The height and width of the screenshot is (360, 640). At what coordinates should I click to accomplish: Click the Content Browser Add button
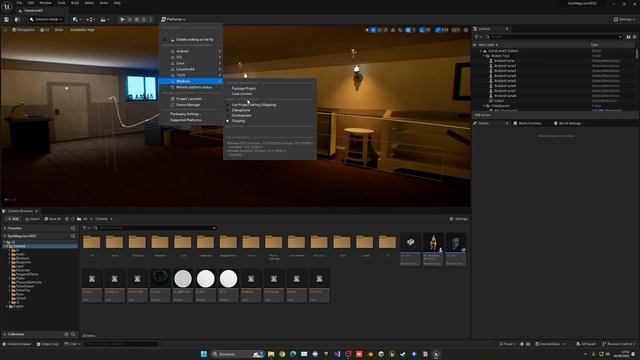click(13, 219)
